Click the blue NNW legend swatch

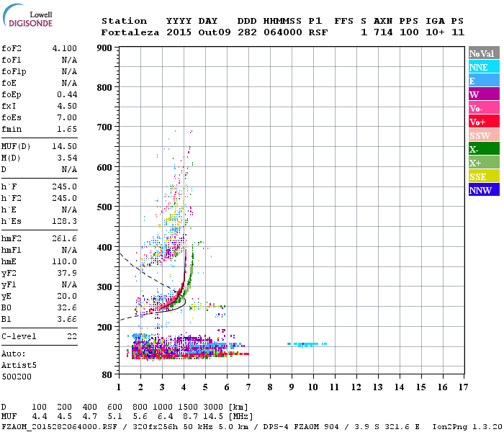pyautogui.click(x=484, y=190)
